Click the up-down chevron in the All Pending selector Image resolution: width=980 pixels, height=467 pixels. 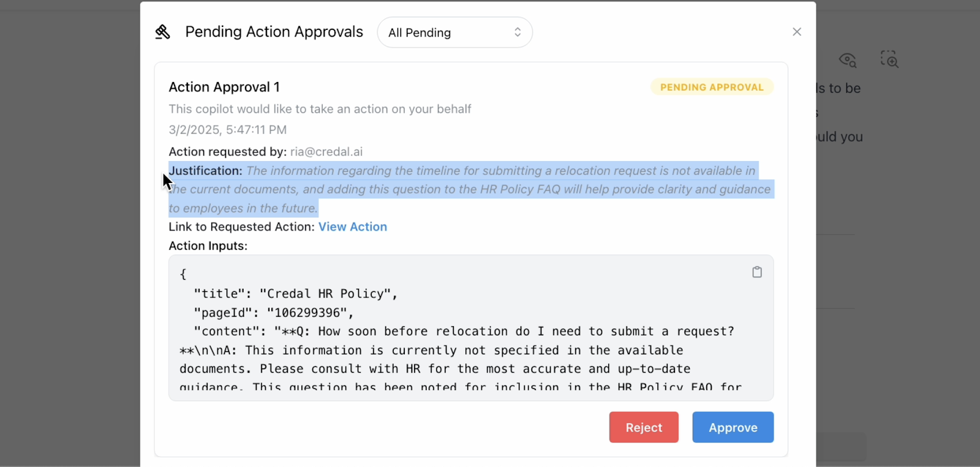coord(518,32)
